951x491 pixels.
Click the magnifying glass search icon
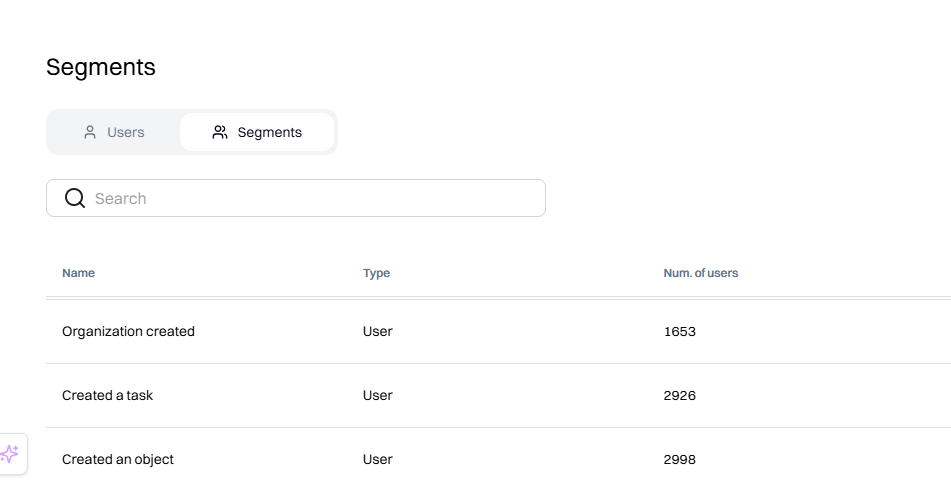(75, 198)
